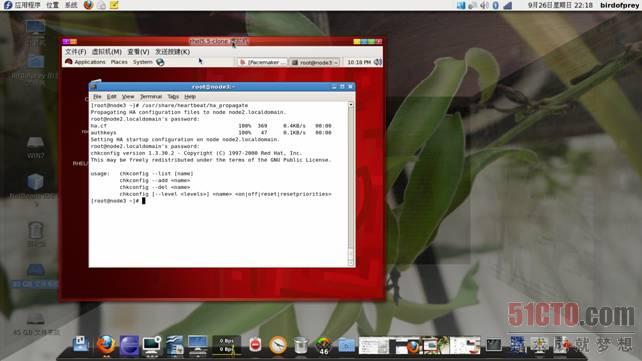This screenshot has width=642, height=361.
Task: Open the trash can in the dock
Action: 301,345
